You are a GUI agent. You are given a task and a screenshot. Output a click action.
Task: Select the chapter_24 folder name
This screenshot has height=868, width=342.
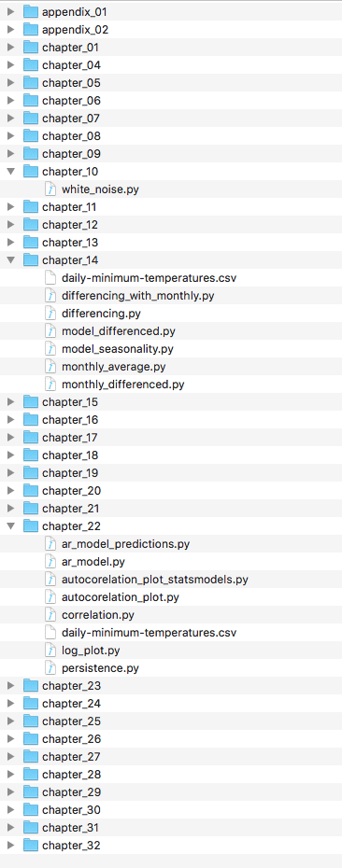[x=72, y=704]
